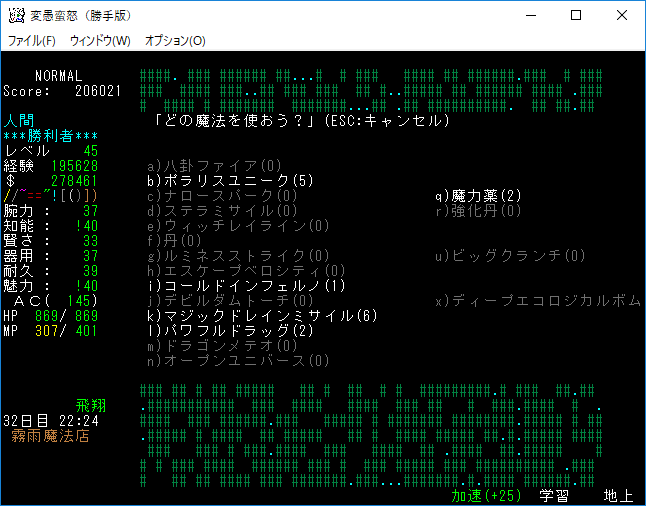This screenshot has width=646, height=506.
Task: Open the オプション(O) menu
Action: 175,41
